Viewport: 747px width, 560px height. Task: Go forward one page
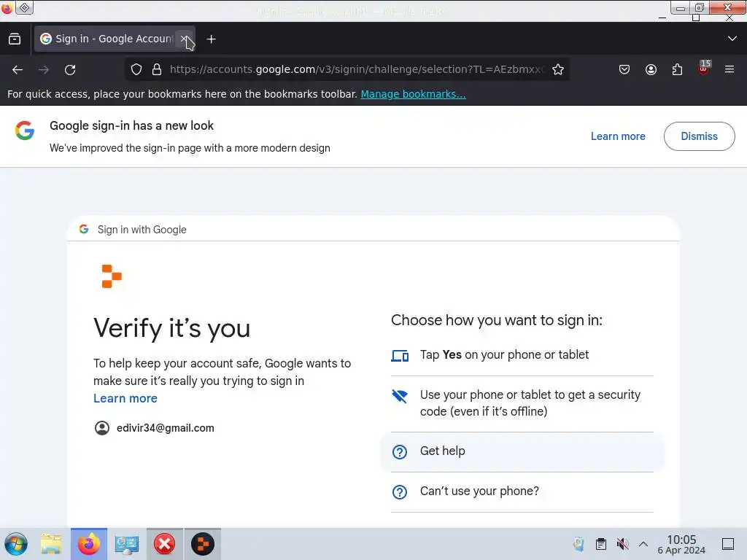click(44, 69)
